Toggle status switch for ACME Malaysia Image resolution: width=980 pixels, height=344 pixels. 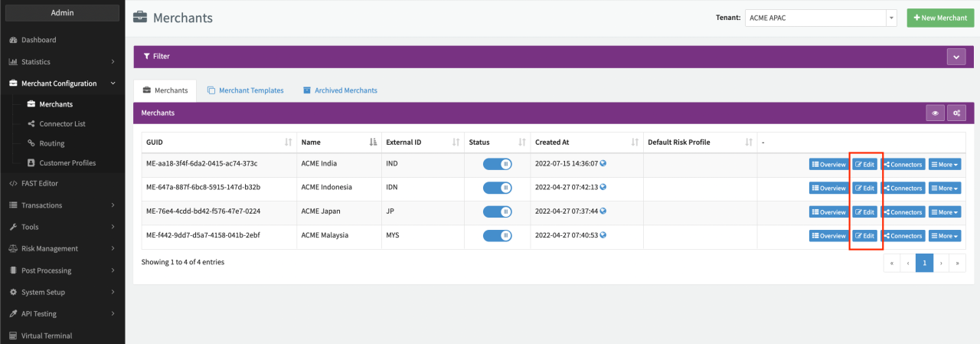click(498, 235)
